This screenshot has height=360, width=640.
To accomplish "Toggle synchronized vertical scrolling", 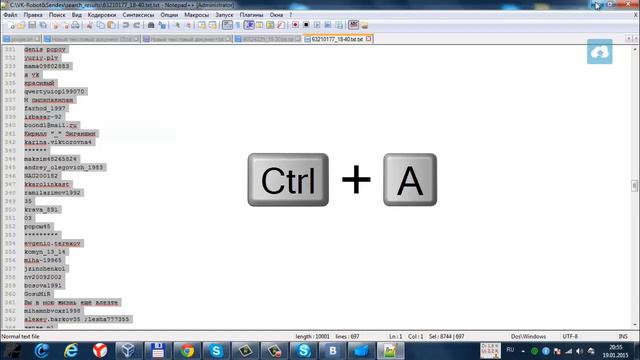I will coord(202,25).
